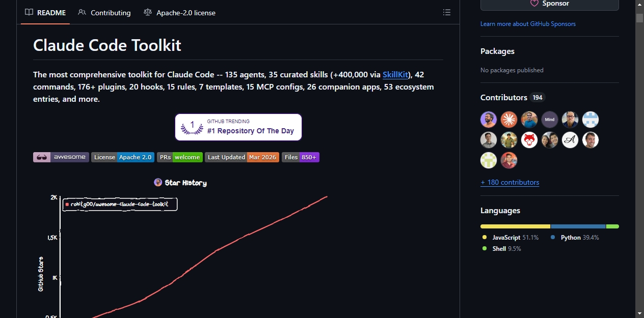Click the Packages heading
Screen dimensions: 644x318
[497, 51]
